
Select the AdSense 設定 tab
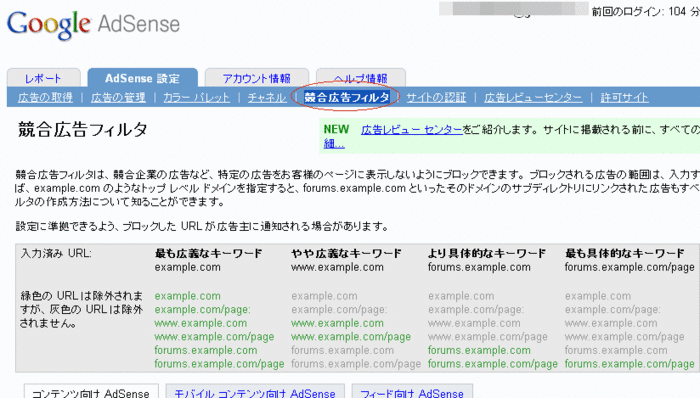pos(142,79)
